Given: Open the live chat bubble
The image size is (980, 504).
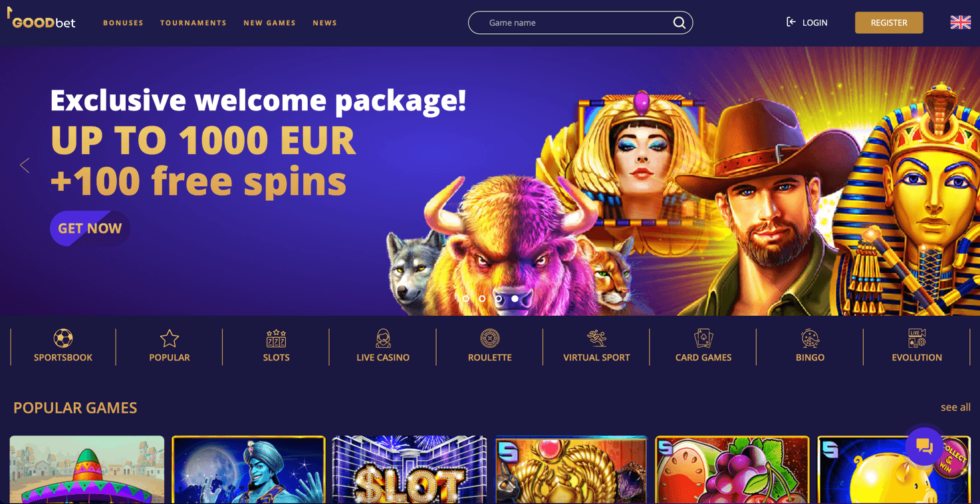Looking at the screenshot, I should (x=924, y=446).
